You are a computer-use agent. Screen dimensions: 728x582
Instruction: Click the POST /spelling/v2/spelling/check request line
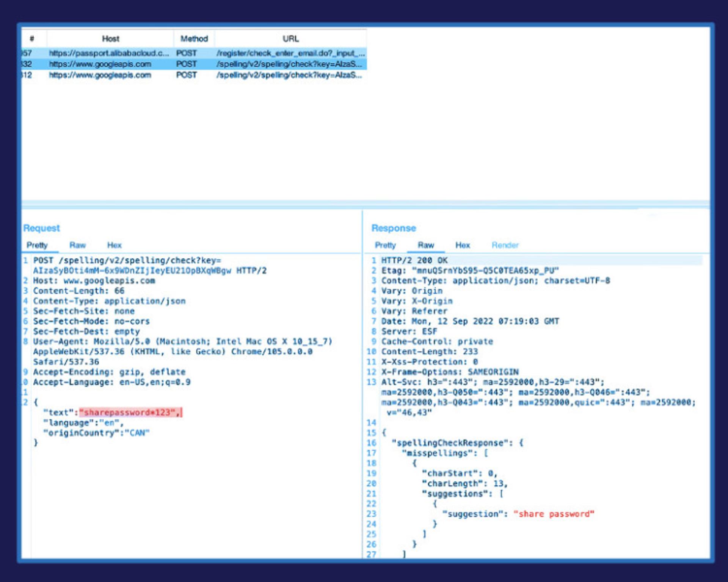150,266
